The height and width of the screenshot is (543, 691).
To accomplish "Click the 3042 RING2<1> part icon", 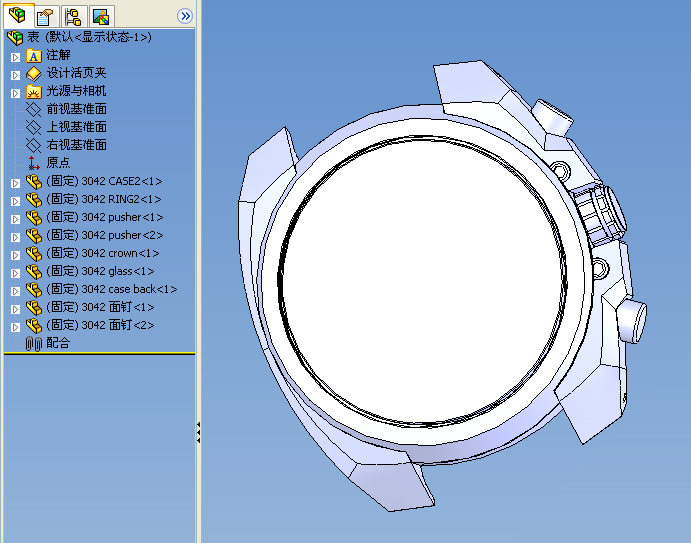I will [x=34, y=200].
